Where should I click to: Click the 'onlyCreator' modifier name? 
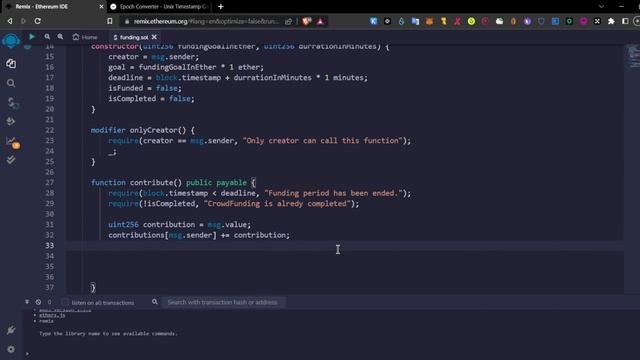(x=153, y=130)
